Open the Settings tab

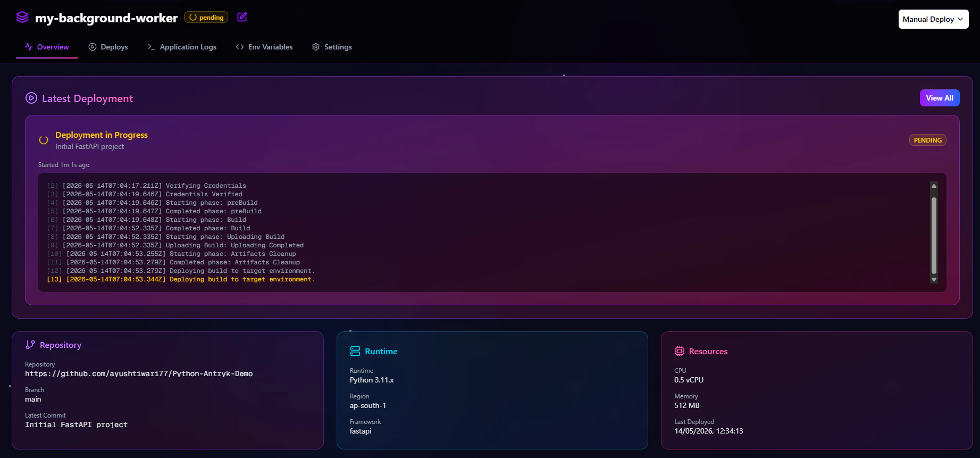332,47
